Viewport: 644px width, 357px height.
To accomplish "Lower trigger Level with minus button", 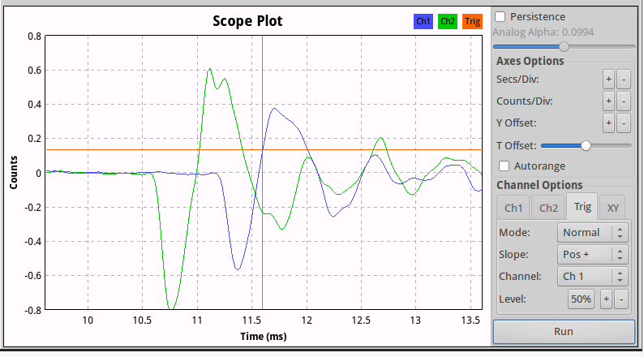I will [621, 299].
